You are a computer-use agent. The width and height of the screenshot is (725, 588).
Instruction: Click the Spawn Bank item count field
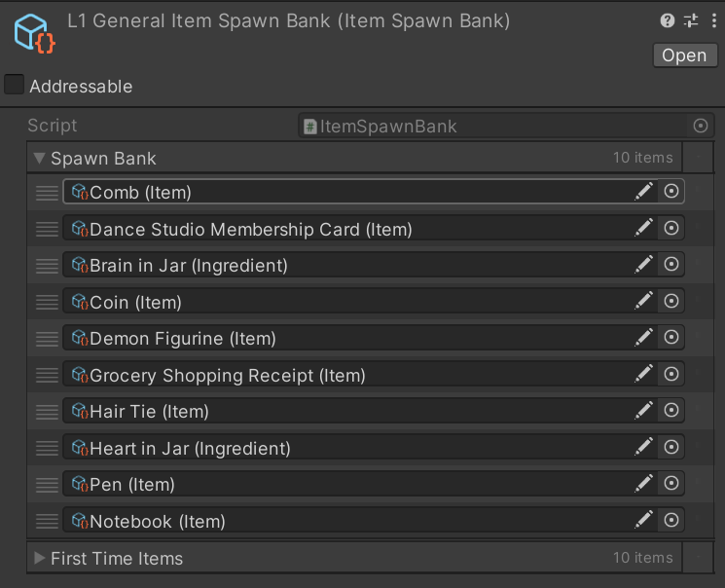[642, 158]
